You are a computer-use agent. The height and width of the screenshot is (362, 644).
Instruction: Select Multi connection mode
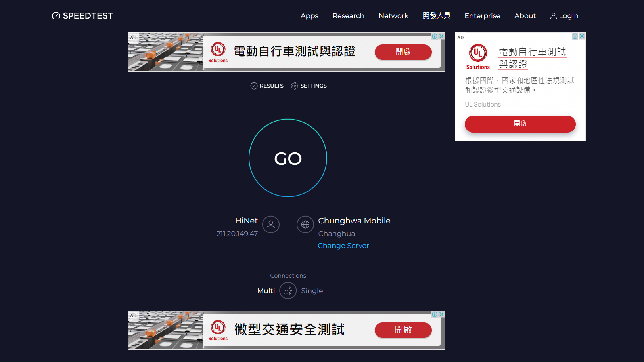[x=266, y=291]
